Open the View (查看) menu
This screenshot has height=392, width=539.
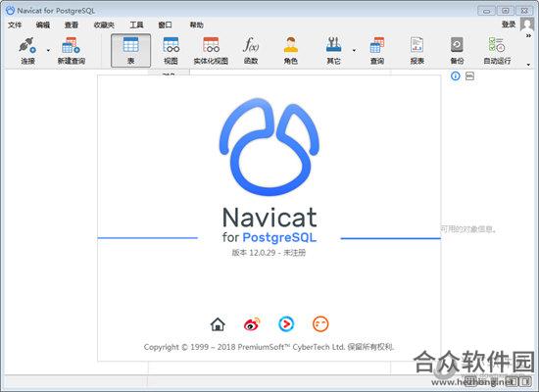(72, 24)
